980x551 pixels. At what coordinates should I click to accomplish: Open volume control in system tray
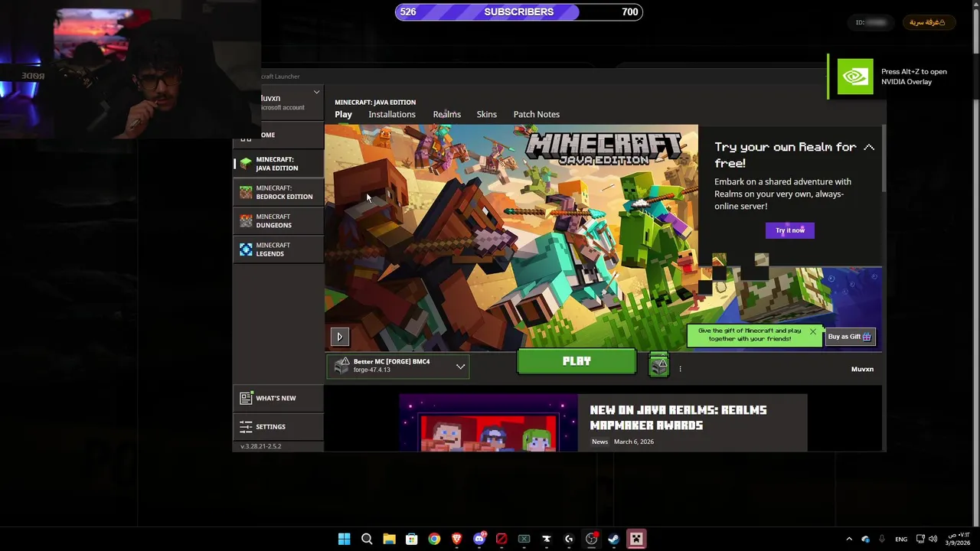pos(933,539)
